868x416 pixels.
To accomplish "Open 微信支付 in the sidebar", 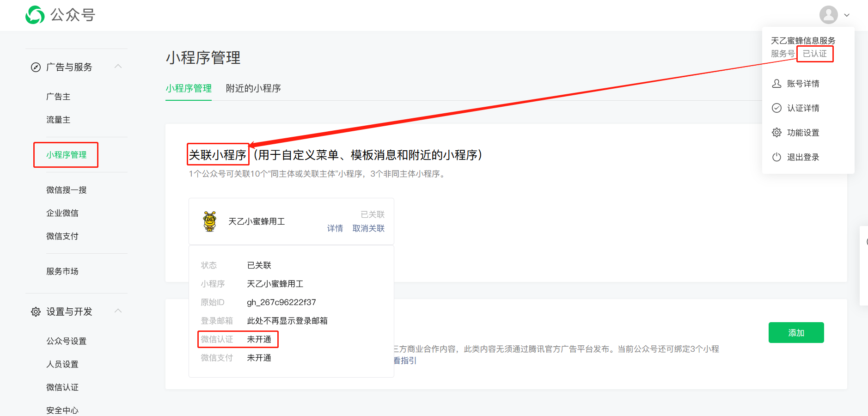I will pyautogui.click(x=62, y=236).
